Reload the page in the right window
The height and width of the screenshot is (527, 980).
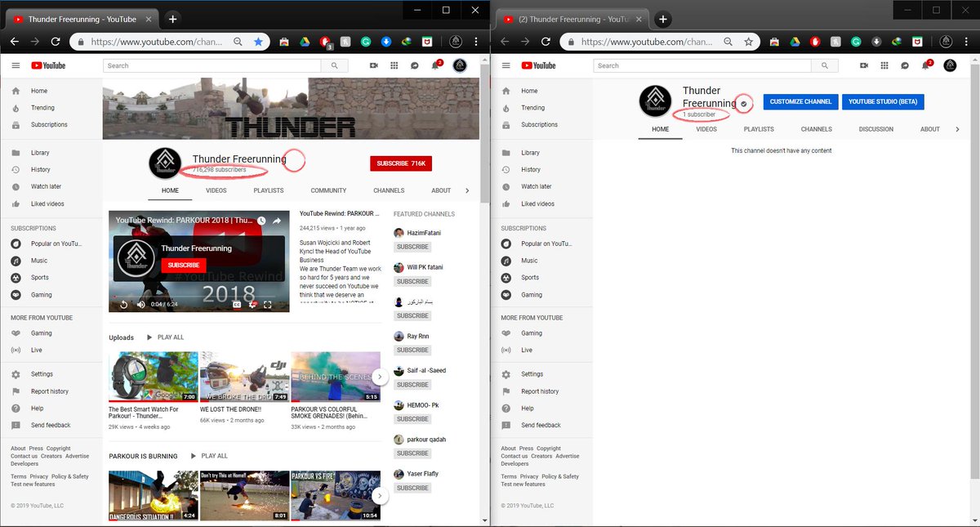(546, 41)
